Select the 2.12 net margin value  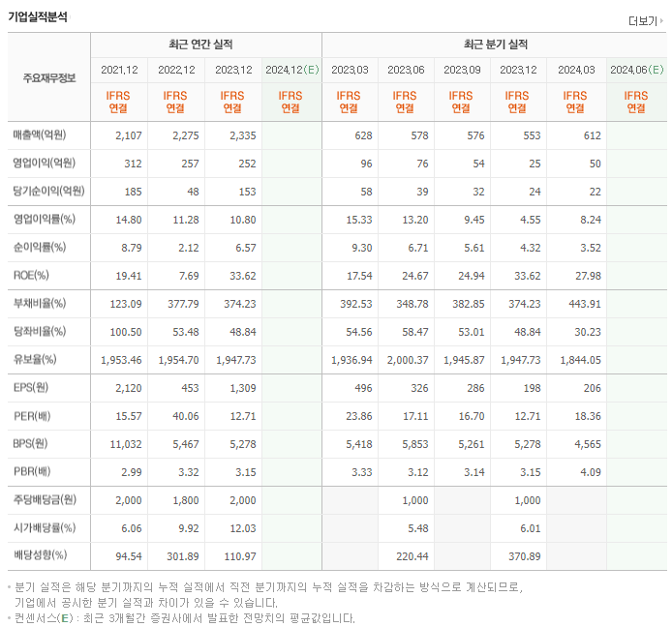pos(189,248)
